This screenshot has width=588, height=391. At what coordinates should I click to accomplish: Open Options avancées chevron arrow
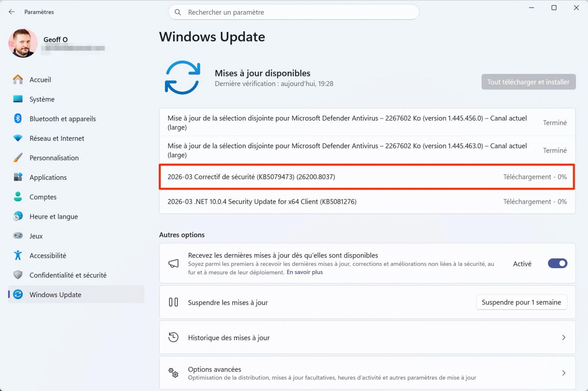coord(564,373)
